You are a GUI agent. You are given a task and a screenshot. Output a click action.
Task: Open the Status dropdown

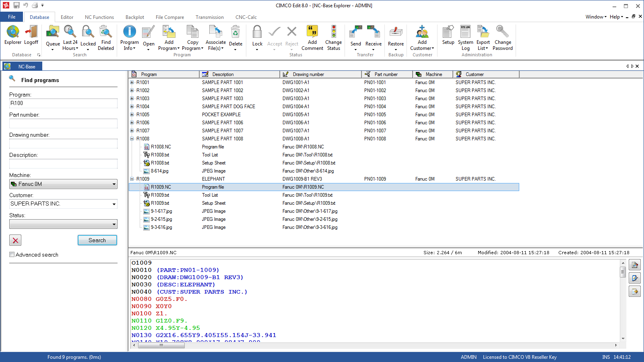pyautogui.click(x=63, y=224)
